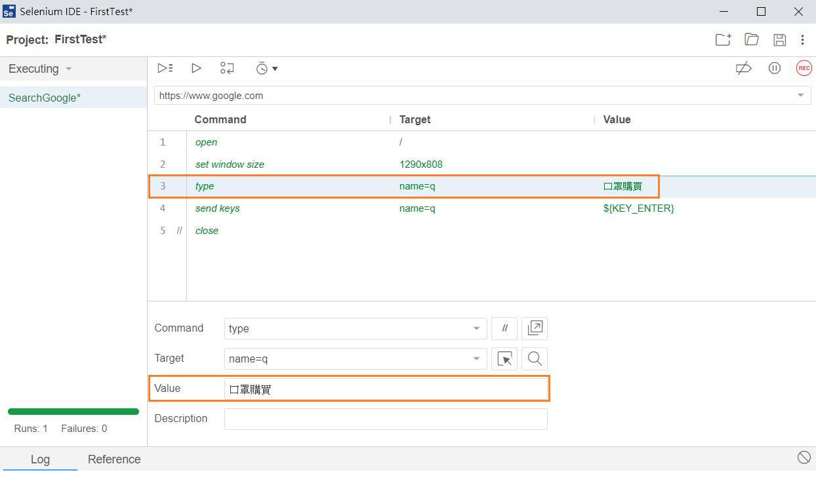Select the commented close command row
The height and width of the screenshot is (504, 816).
(x=481, y=231)
